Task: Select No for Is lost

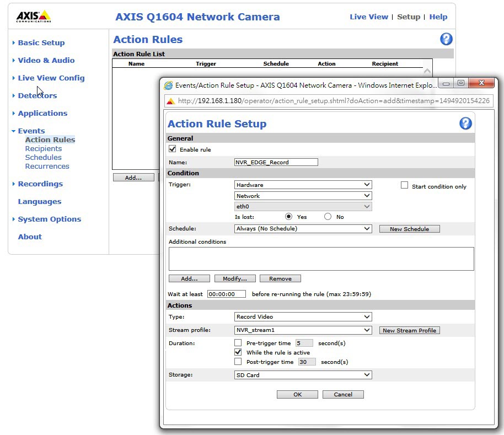Action: point(328,217)
